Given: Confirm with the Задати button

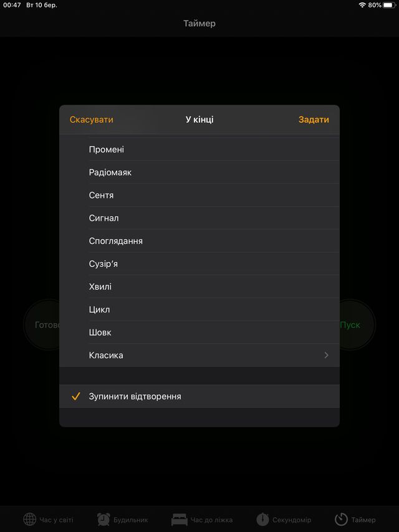Looking at the screenshot, I should coord(314,120).
